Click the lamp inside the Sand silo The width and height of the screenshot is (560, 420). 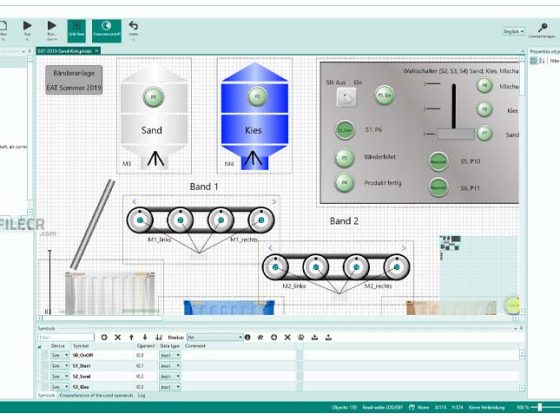(x=154, y=97)
